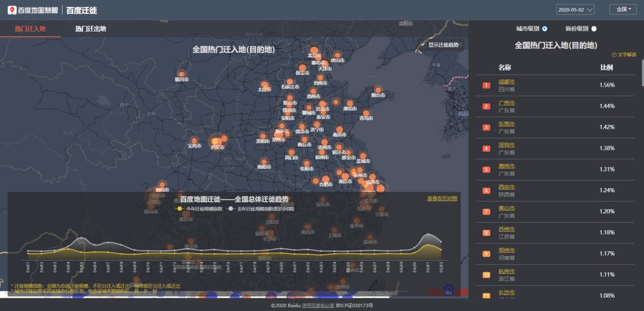This screenshot has width=644, height=311.
Task: Click the 1.24% ratio for 西安市
Action: click(x=607, y=191)
